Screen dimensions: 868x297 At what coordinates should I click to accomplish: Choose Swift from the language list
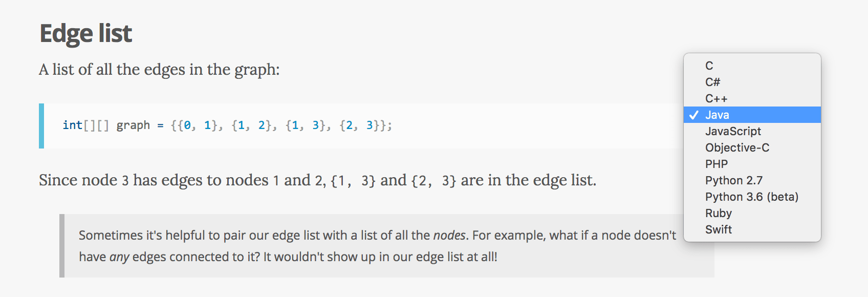[752, 229]
